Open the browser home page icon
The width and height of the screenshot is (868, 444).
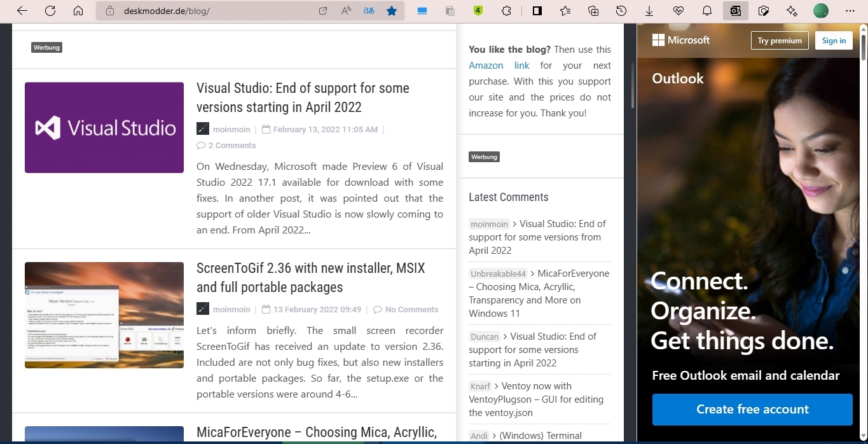[78, 11]
